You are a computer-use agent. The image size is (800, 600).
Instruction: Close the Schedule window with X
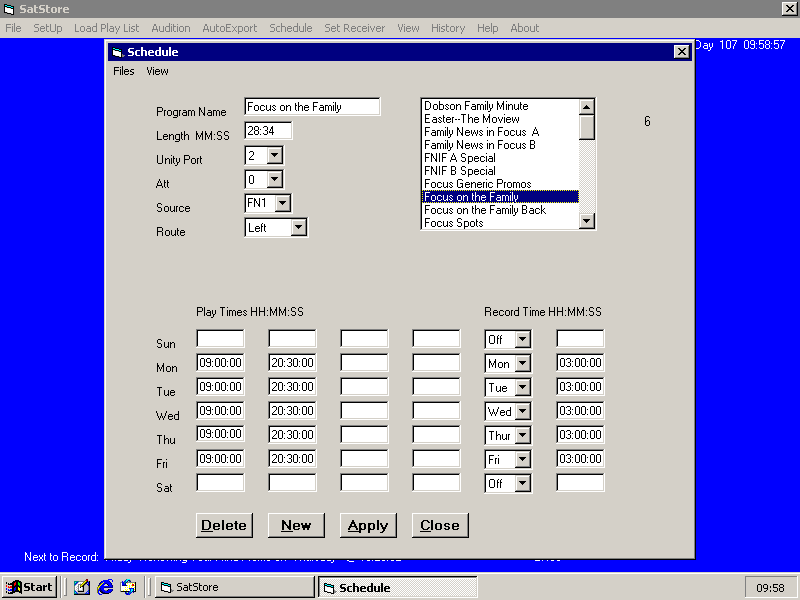tap(681, 52)
